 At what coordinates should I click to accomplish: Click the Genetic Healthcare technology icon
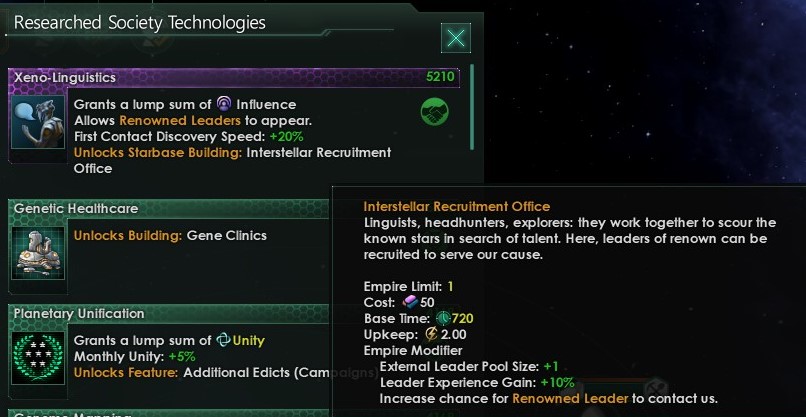coord(39,251)
